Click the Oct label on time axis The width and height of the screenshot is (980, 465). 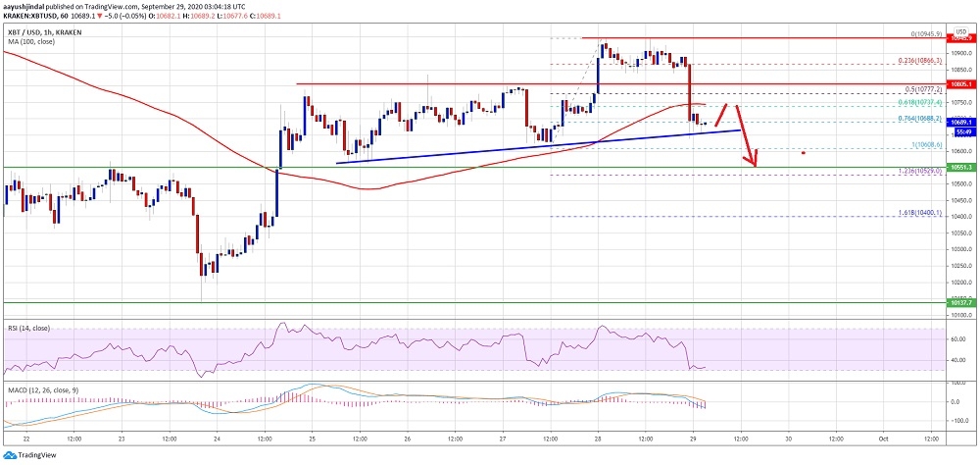tap(881, 437)
